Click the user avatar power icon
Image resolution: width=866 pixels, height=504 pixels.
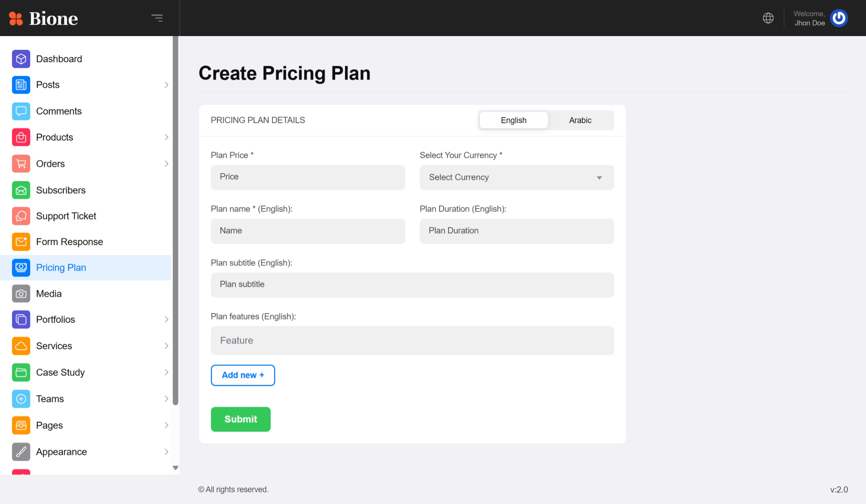839,18
